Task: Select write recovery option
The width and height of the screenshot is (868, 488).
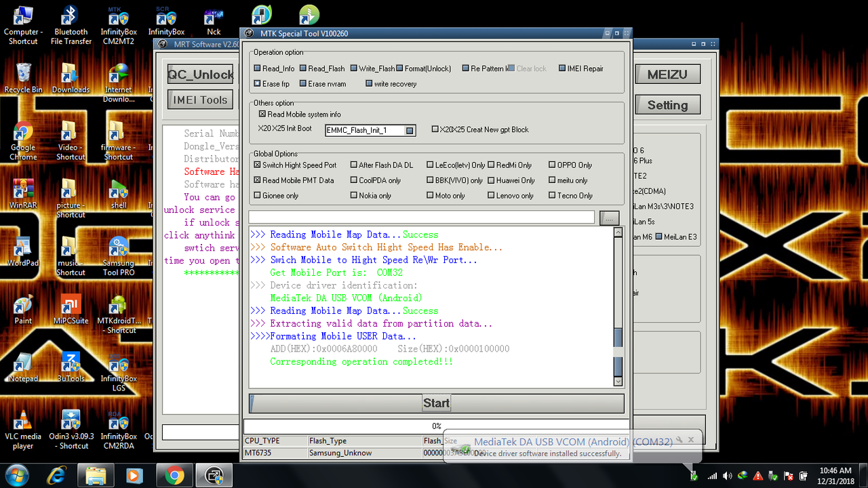Action: tap(391, 84)
